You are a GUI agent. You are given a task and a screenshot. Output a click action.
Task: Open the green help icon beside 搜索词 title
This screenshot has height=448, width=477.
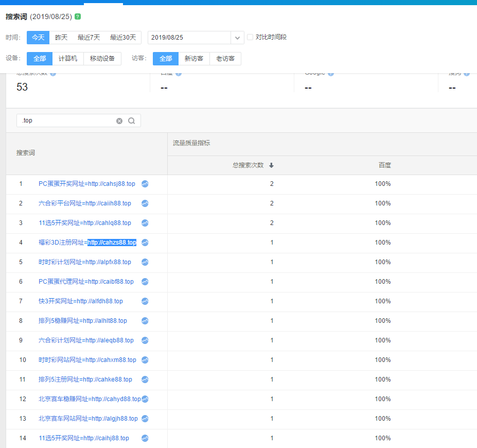(78, 16)
